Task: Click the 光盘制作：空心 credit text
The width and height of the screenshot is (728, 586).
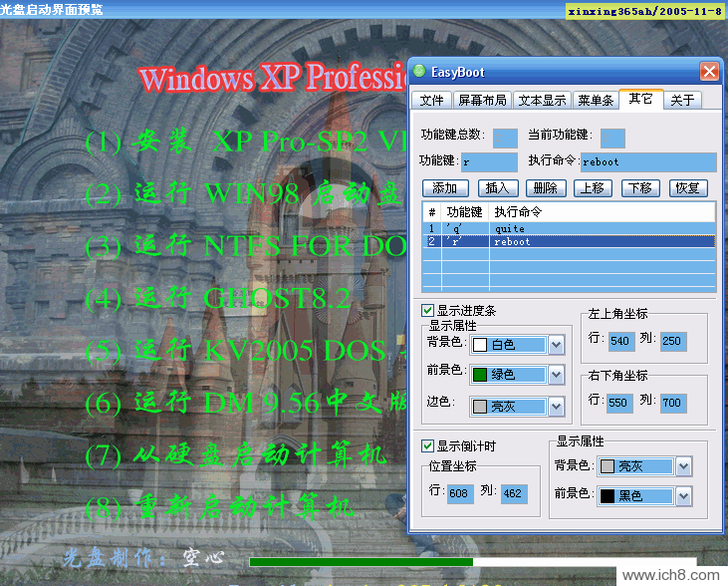Action: (143, 557)
